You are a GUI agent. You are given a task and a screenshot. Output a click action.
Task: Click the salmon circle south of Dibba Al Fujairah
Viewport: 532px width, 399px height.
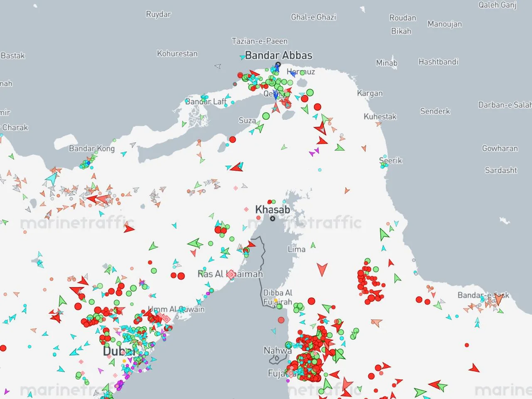pyautogui.click(x=281, y=320)
